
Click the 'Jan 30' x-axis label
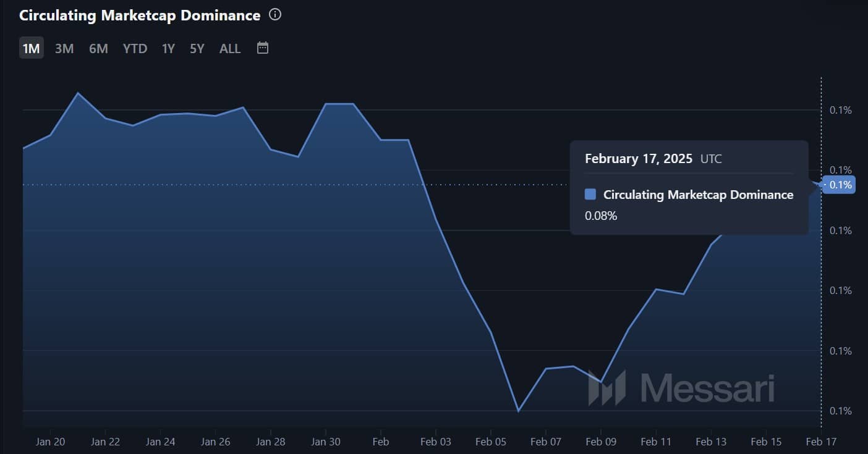tap(325, 442)
